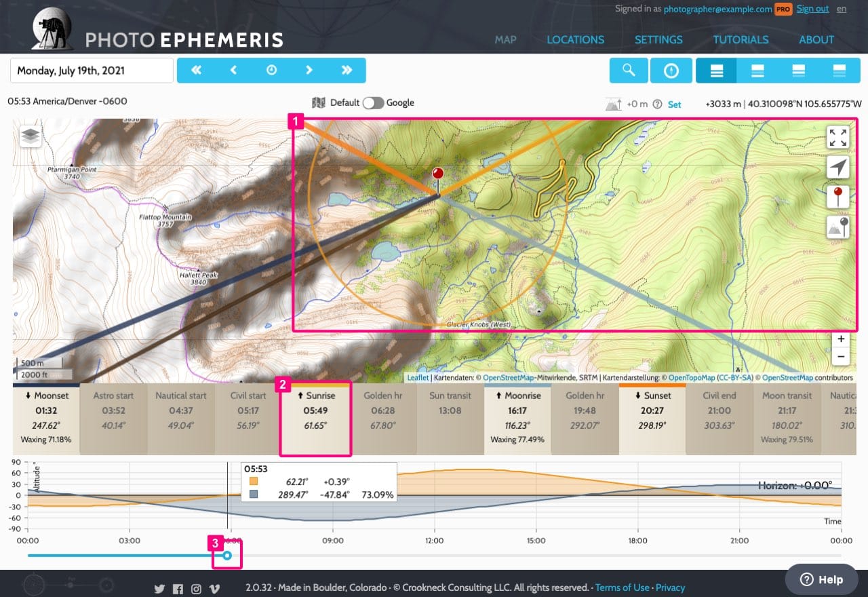Jump back far with double-left arrow button
This screenshot has width=868, height=597.
196,70
